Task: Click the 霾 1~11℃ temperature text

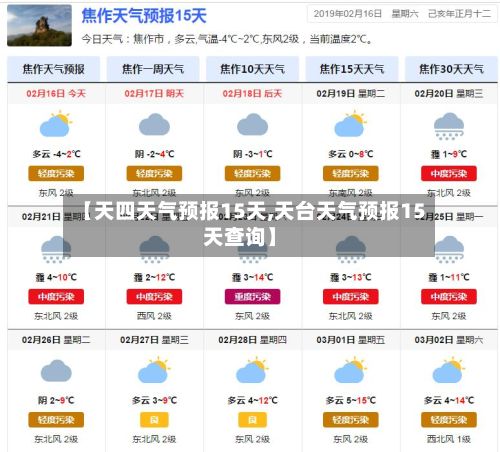Action: click(449, 277)
